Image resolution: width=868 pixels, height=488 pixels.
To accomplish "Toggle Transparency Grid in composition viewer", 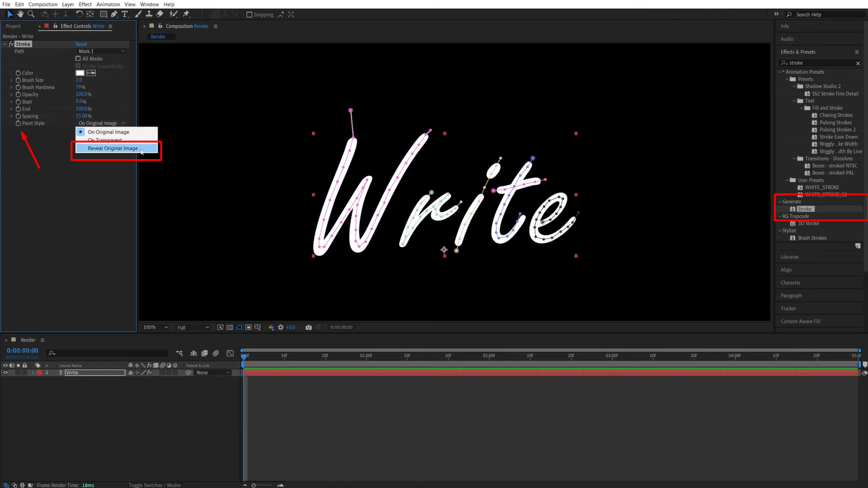I will pyautogui.click(x=229, y=327).
